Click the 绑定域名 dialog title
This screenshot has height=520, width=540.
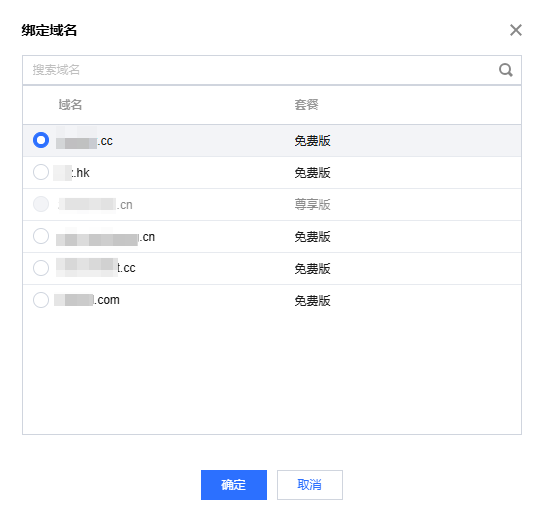[x=49, y=30]
